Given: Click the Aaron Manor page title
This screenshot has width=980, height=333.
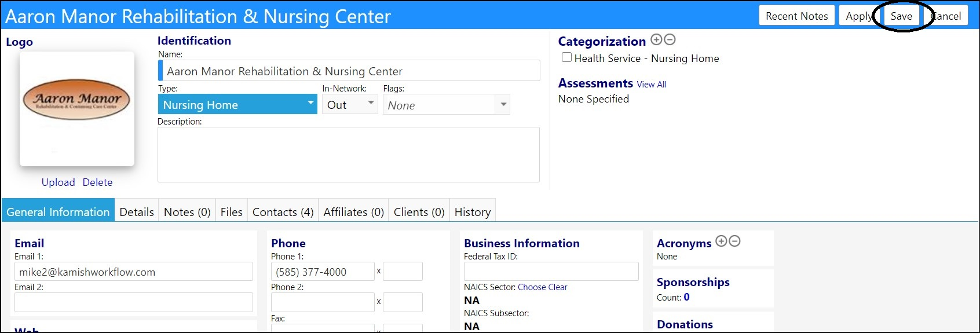Looking at the screenshot, I should point(198,16).
